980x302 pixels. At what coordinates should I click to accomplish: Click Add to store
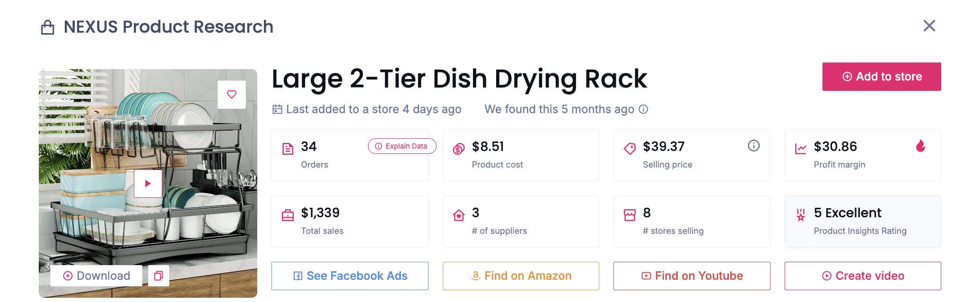click(881, 76)
